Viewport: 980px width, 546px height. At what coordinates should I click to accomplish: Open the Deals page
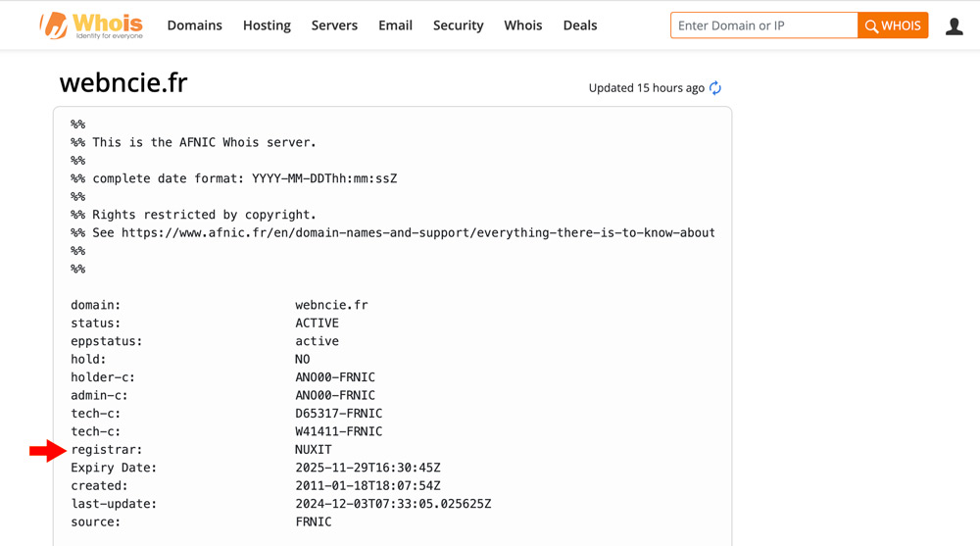tap(580, 25)
